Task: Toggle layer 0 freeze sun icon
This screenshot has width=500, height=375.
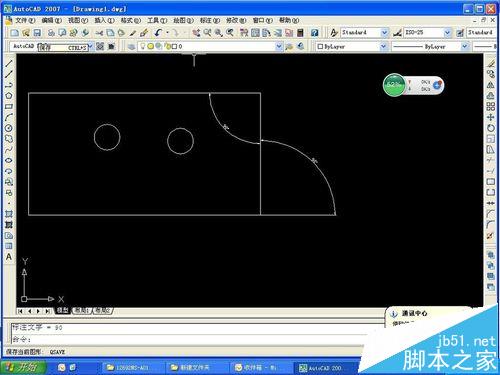Action: pyautogui.click(x=150, y=46)
